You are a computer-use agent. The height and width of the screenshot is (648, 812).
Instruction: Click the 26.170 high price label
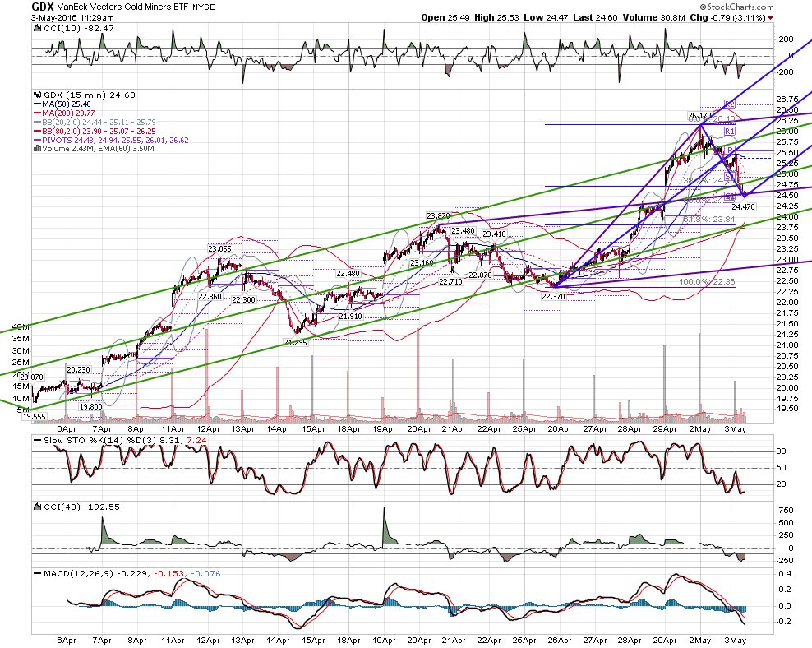click(699, 115)
